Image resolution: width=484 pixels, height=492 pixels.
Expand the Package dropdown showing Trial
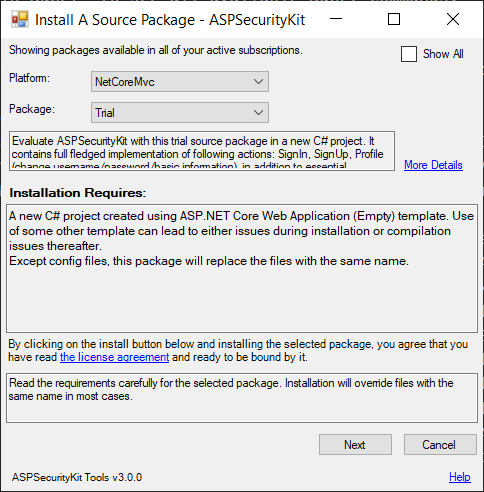(x=180, y=113)
